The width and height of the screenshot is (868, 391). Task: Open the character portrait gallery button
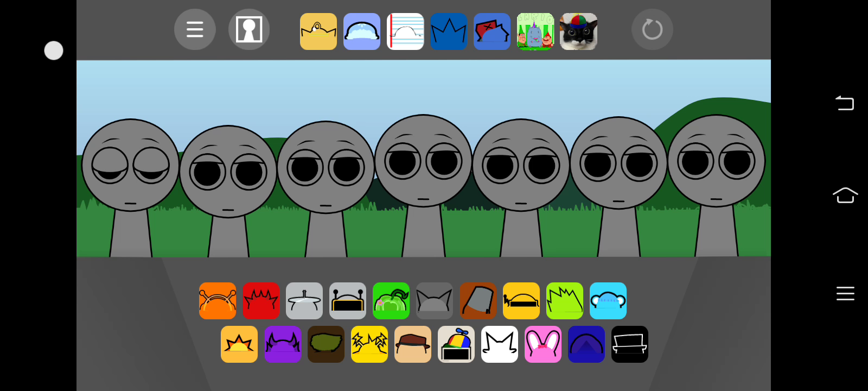(249, 29)
